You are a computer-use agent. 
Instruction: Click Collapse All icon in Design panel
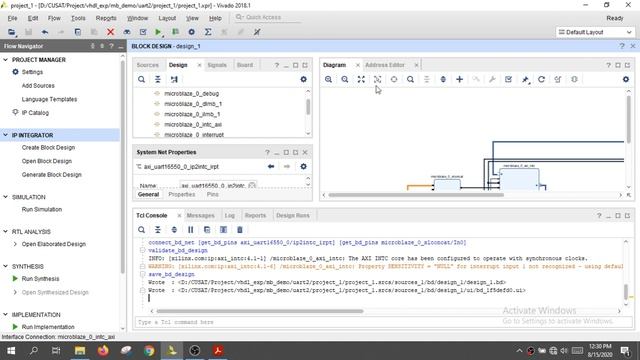(x=158, y=79)
